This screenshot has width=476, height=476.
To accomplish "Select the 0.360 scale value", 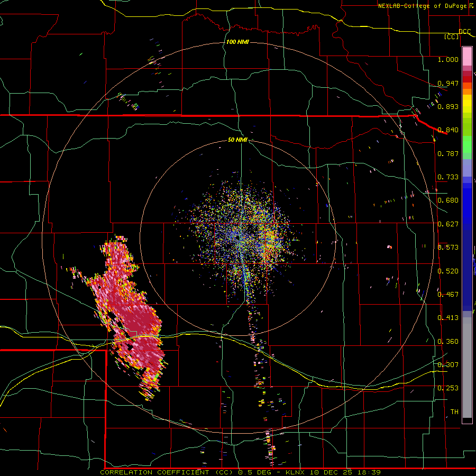I will (x=448, y=342).
